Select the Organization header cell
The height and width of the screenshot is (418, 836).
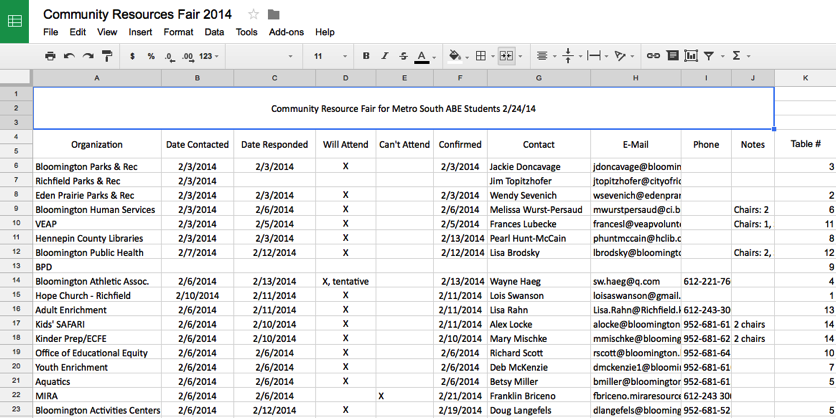tap(96, 144)
